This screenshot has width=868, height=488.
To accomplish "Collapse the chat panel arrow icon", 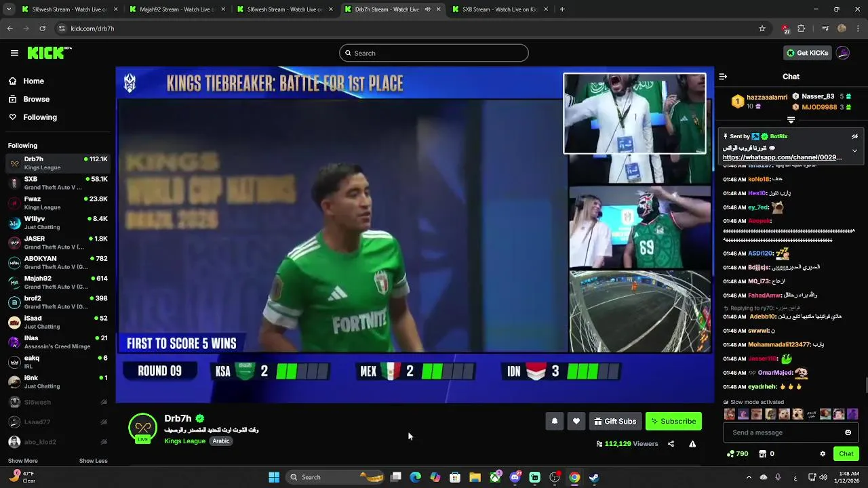I will (x=723, y=77).
